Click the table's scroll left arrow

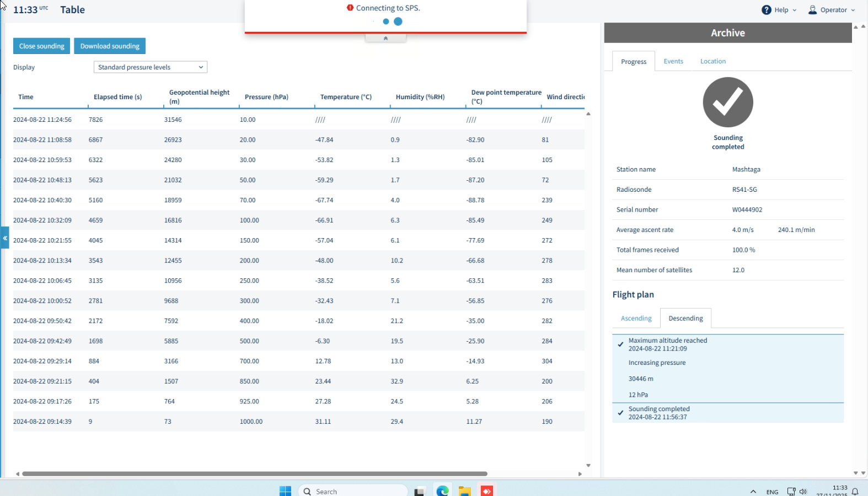[18, 474]
